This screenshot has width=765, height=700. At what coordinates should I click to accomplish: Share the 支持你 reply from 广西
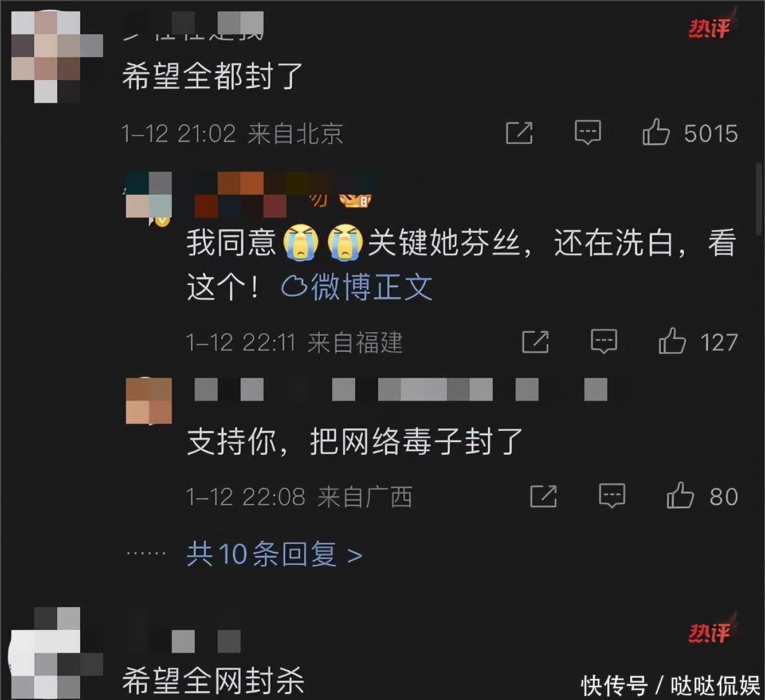coord(543,496)
